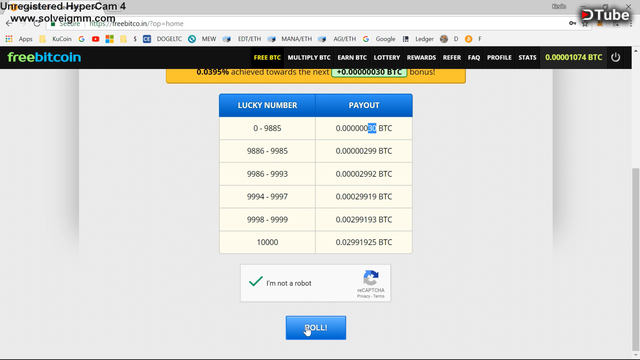Open reCAPTCHA Terms link
The image size is (640, 360).
coord(379,296)
